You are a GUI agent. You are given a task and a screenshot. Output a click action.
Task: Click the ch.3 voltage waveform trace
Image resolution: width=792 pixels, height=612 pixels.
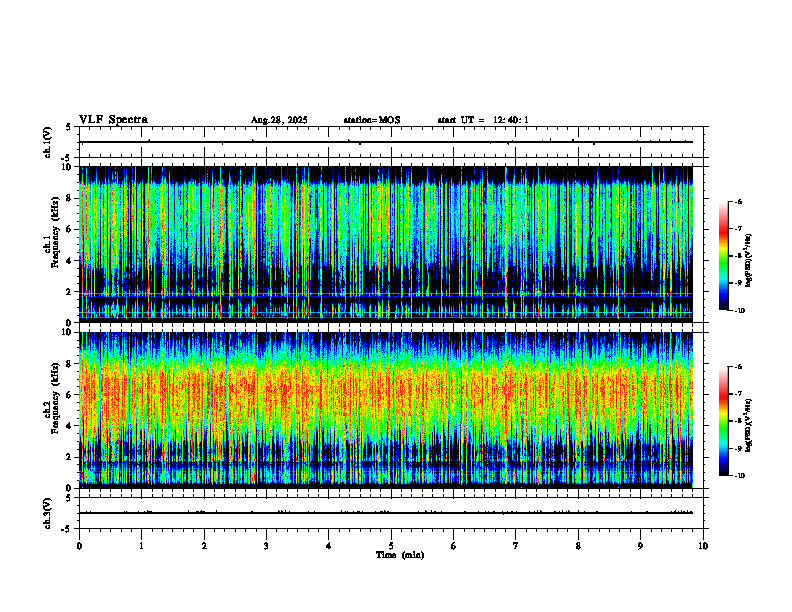[x=386, y=513]
